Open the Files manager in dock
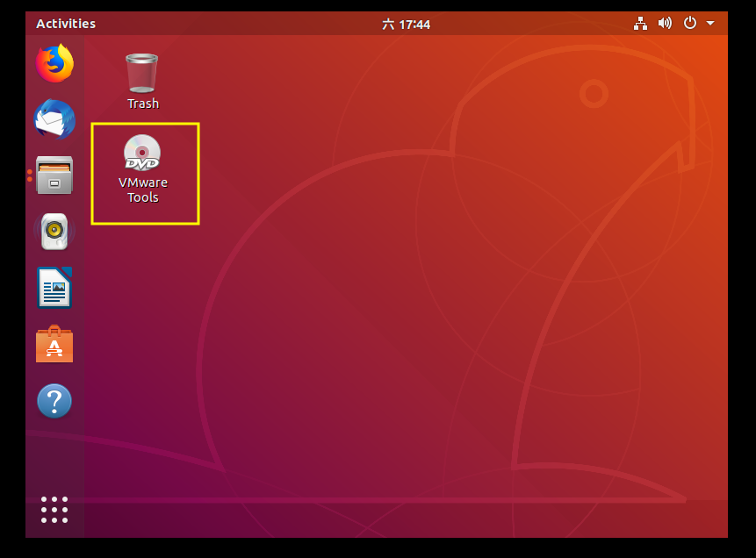The height and width of the screenshot is (558, 756). tap(54, 175)
